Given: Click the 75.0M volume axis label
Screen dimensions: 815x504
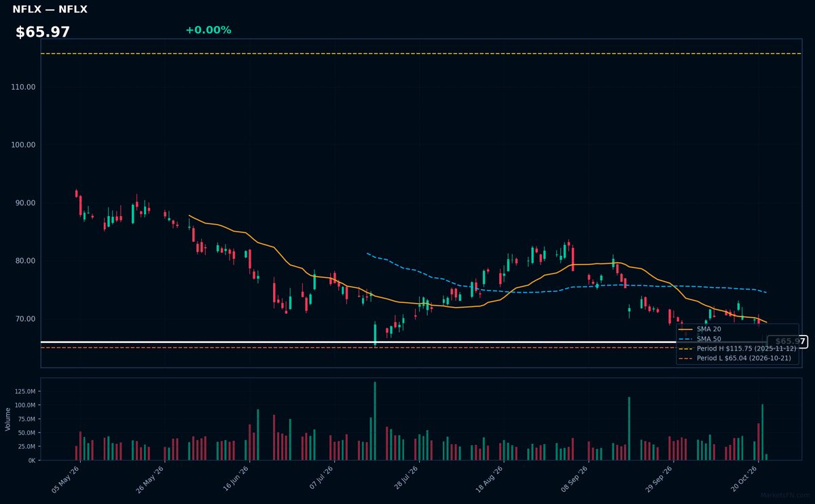Looking at the screenshot, I should (27, 418).
